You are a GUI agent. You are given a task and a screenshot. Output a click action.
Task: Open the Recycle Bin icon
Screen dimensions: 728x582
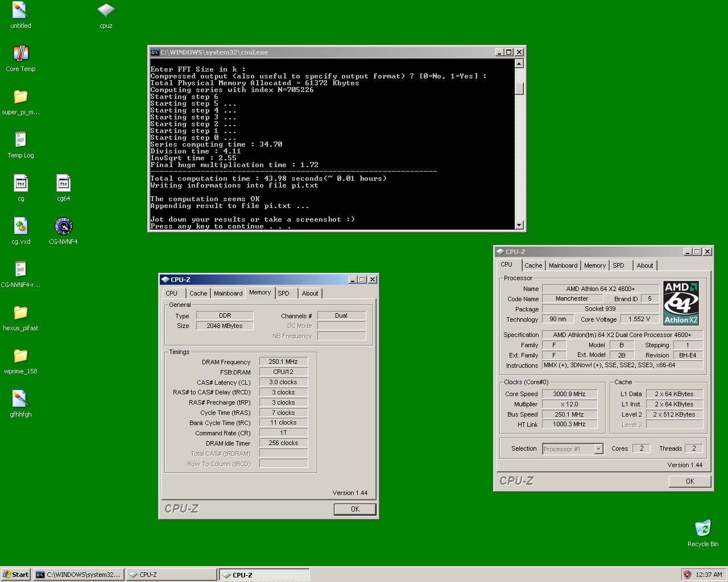click(x=703, y=533)
